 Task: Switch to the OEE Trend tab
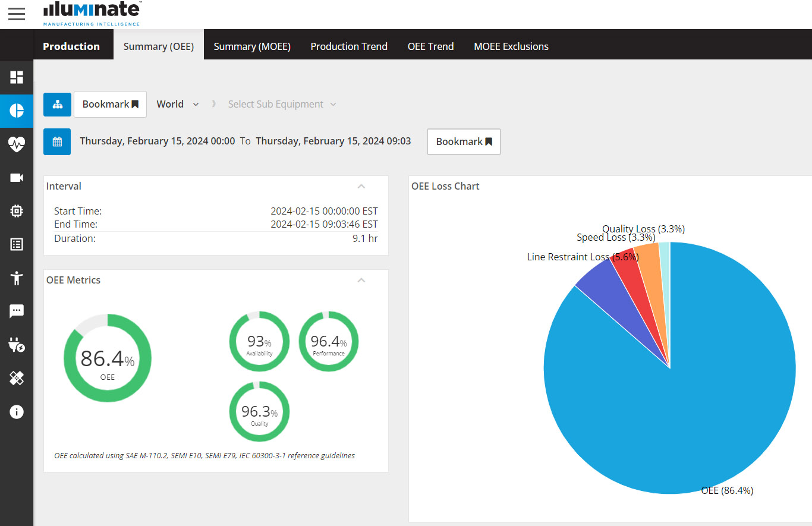[x=430, y=46]
